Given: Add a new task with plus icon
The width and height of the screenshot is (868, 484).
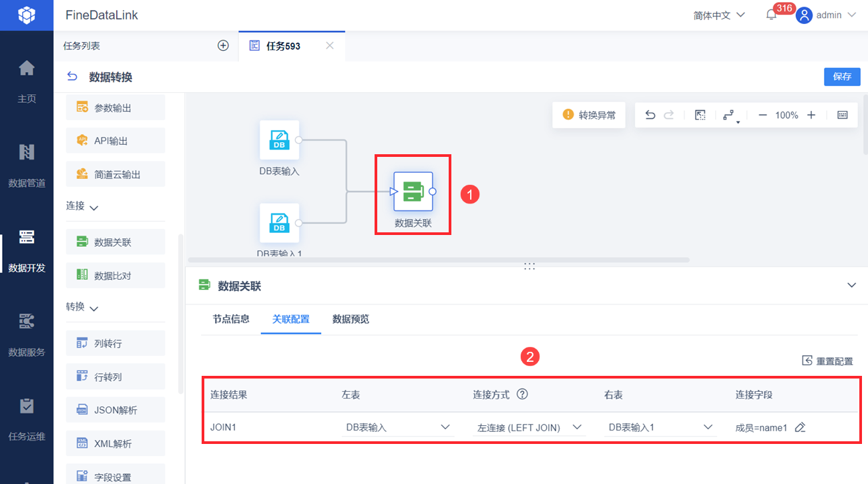Looking at the screenshot, I should point(223,46).
